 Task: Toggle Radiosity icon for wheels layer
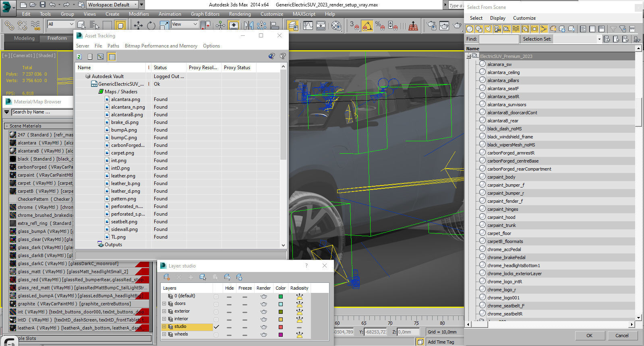299,335
